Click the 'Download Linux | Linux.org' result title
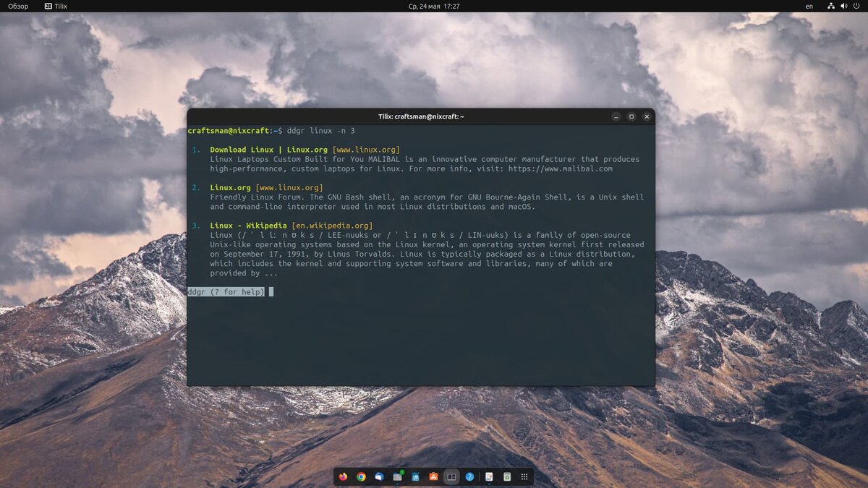868x488 pixels. tap(269, 150)
